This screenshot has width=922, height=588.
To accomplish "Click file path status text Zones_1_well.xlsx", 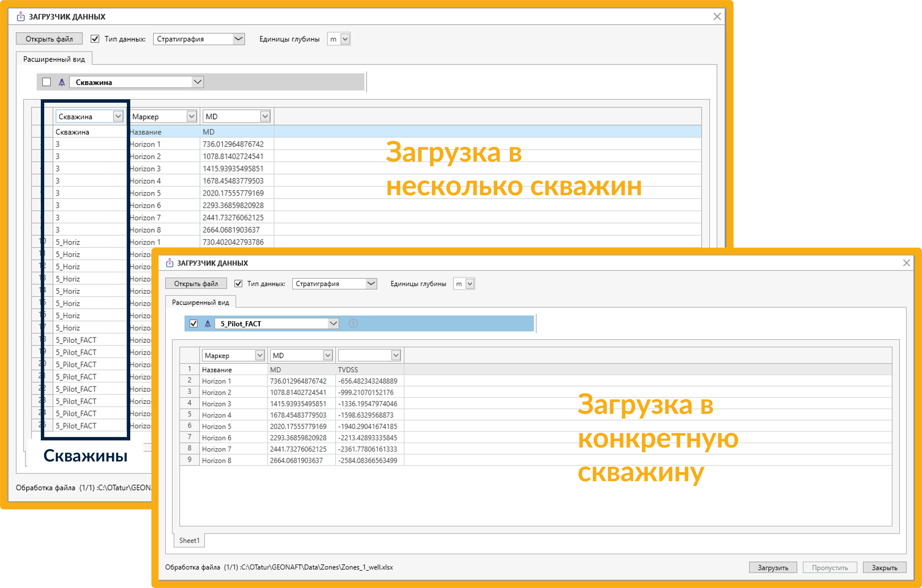I will click(279, 567).
